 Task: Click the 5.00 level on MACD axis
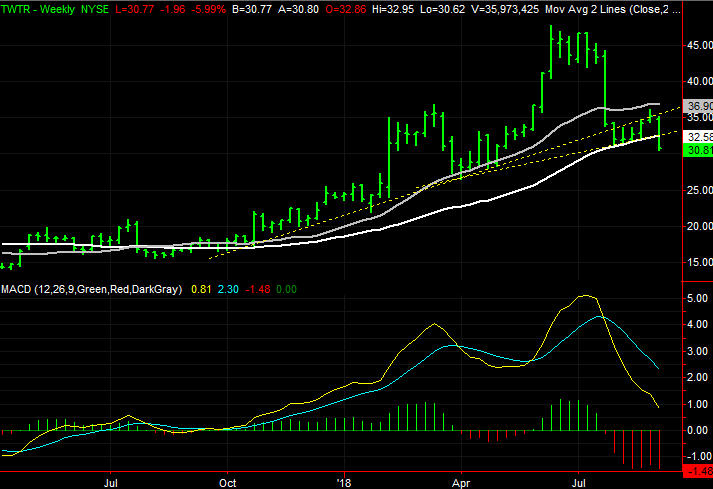click(x=698, y=298)
